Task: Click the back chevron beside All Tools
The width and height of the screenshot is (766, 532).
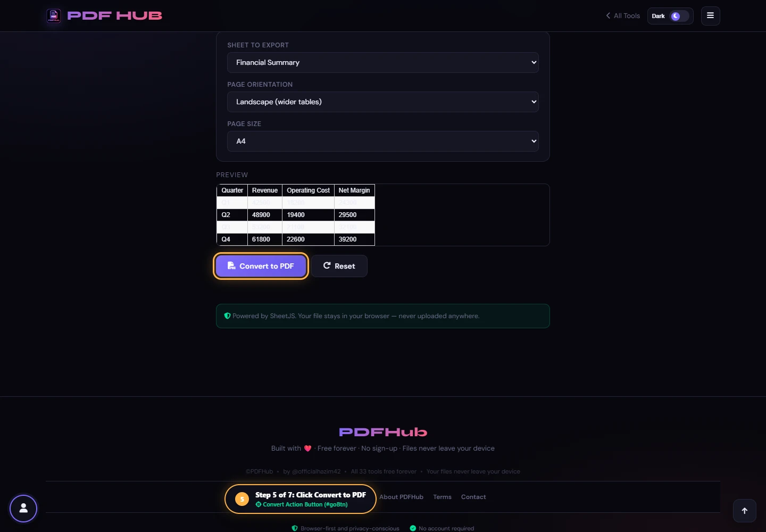Action: 608,15
